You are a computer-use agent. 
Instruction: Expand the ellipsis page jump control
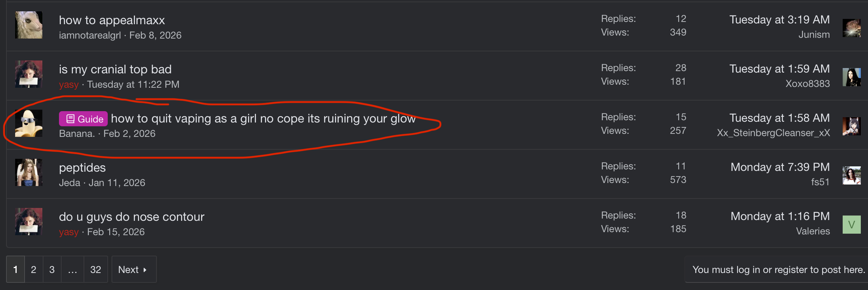tap(73, 270)
